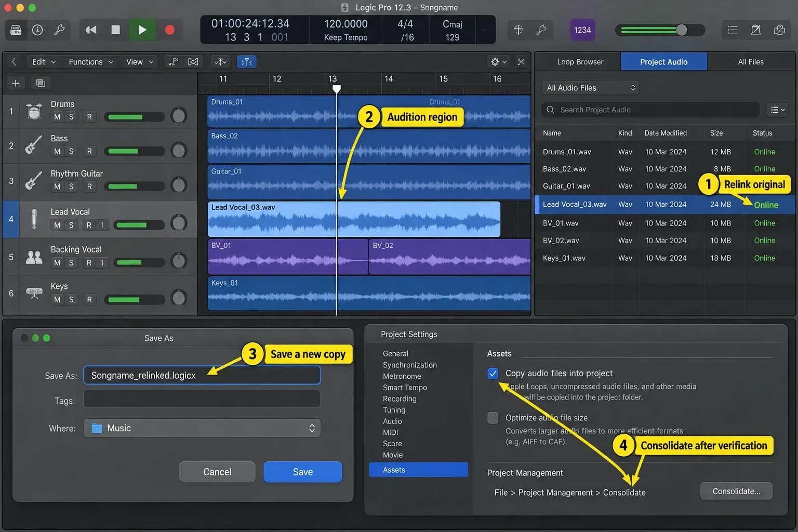Select Drums_01.wav in the audio list
The width and height of the screenshot is (798, 532).
(664, 152)
